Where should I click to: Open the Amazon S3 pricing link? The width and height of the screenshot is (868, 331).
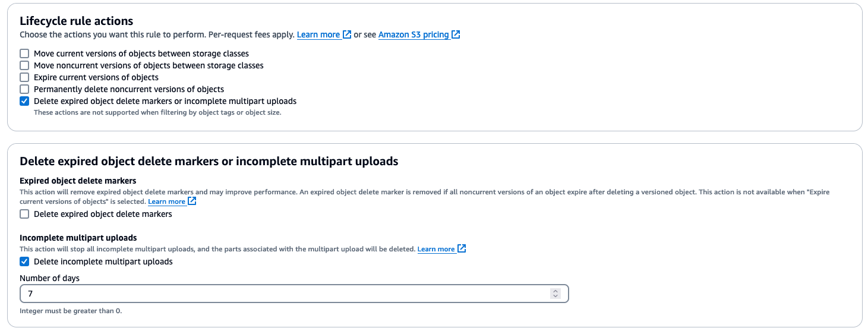point(414,34)
